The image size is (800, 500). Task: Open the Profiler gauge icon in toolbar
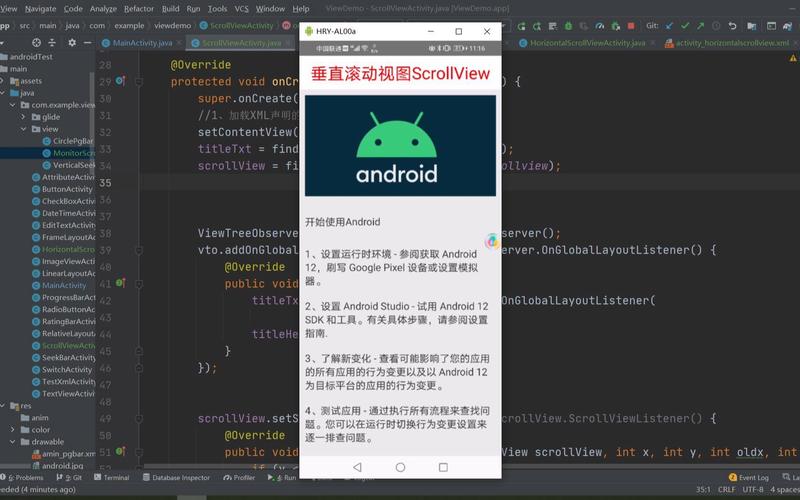(x=599, y=26)
